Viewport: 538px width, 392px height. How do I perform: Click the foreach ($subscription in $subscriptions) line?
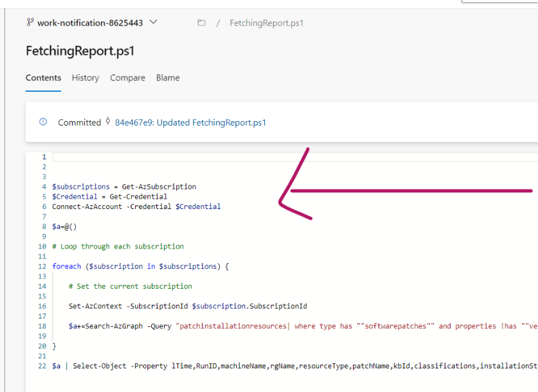pyautogui.click(x=140, y=266)
